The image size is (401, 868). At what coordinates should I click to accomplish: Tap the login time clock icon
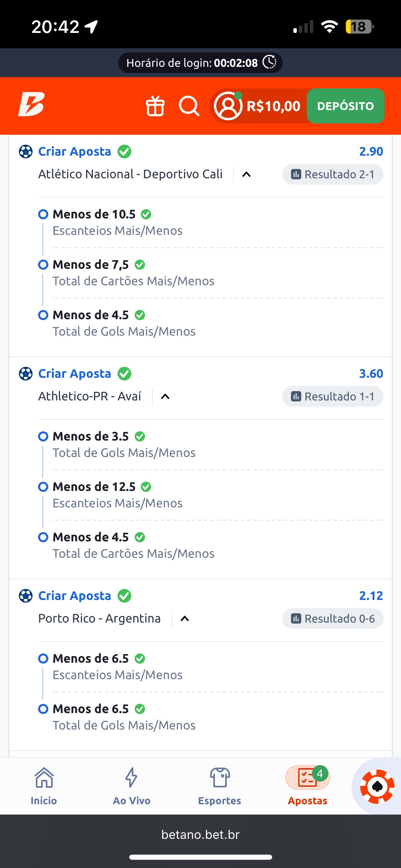[x=269, y=62]
